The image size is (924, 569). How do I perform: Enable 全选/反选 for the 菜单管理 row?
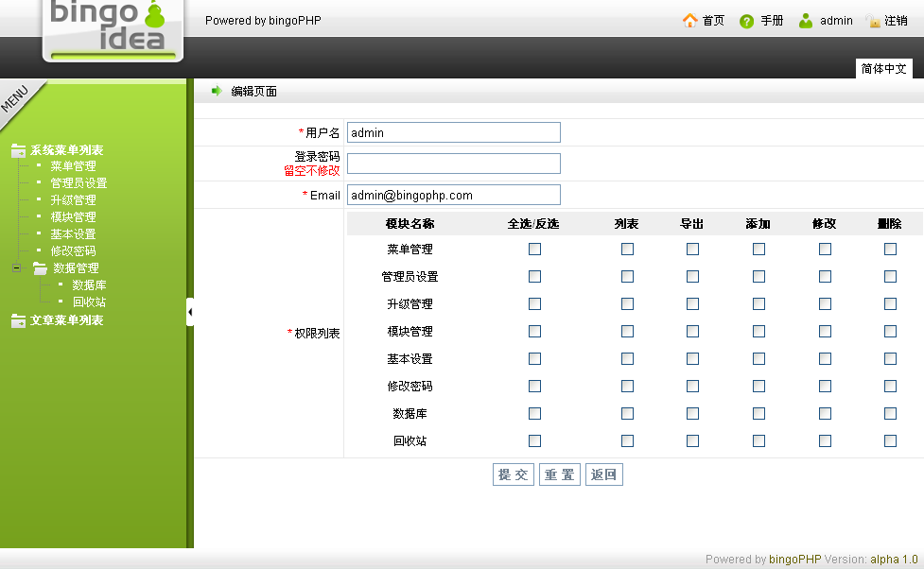pyautogui.click(x=534, y=249)
